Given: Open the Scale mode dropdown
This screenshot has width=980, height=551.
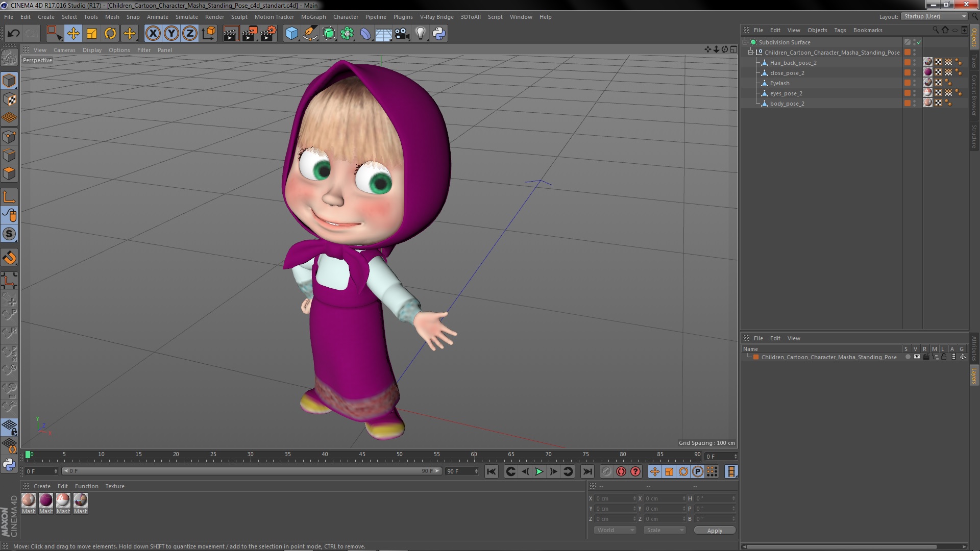Looking at the screenshot, I should (664, 530).
